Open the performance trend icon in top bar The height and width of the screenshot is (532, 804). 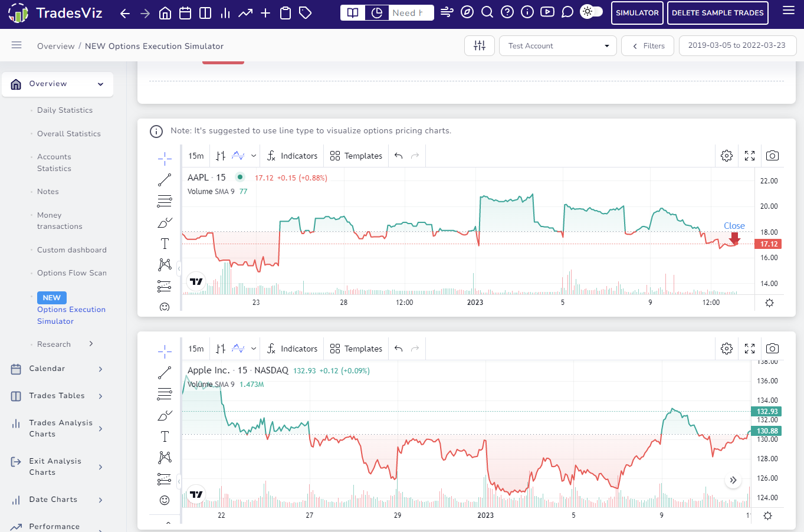(245, 13)
